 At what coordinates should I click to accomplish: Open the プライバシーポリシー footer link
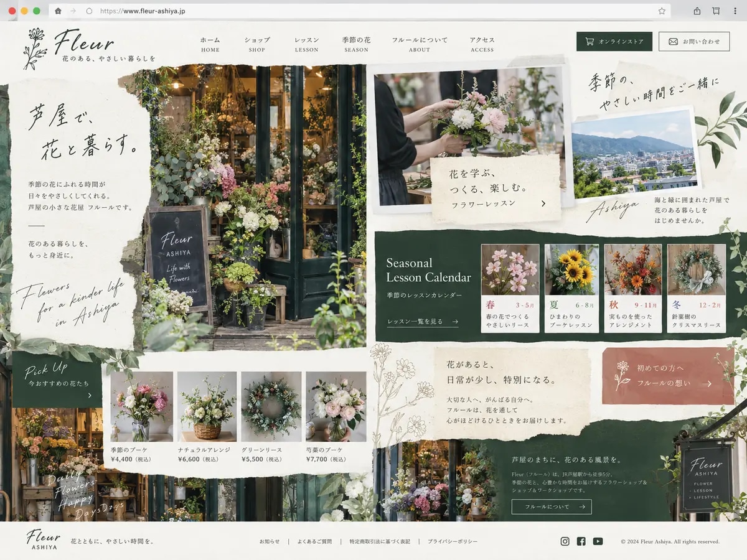point(453,541)
